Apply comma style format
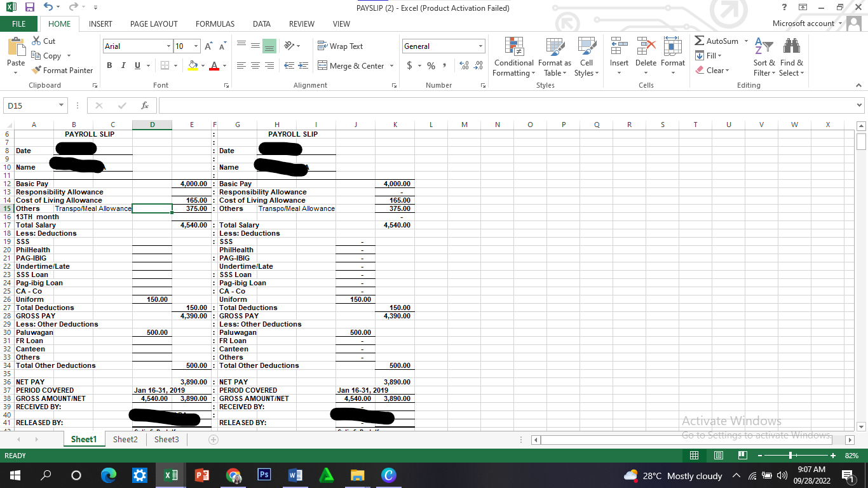Viewport: 868px width, 488px height. point(445,66)
